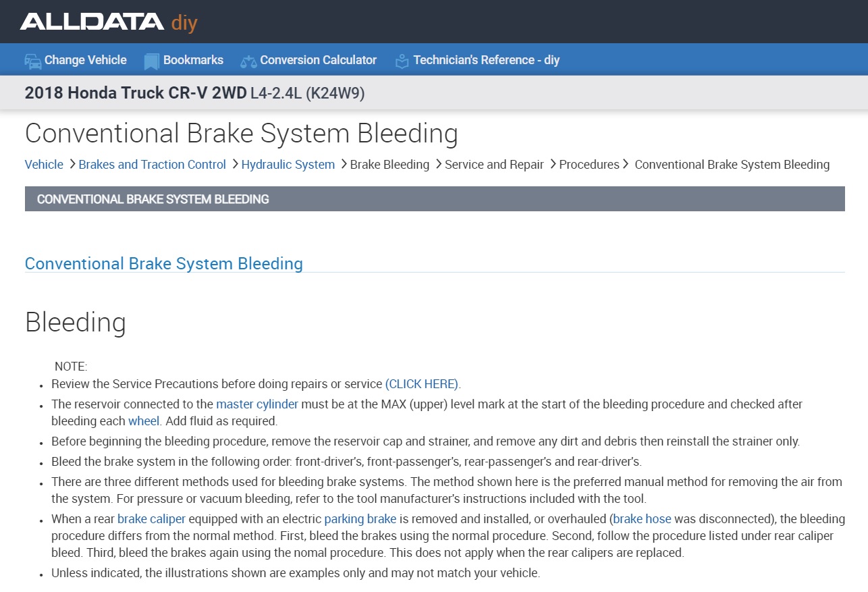The height and width of the screenshot is (592, 868).
Task: Open the Hydraulic System breadcrumb link
Action: click(x=288, y=165)
